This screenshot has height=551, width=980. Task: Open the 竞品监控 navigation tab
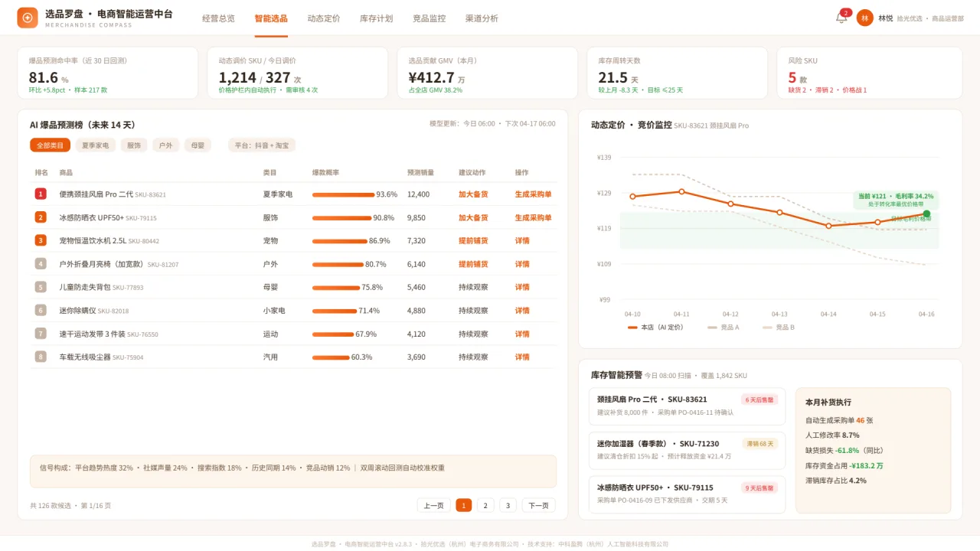point(429,18)
